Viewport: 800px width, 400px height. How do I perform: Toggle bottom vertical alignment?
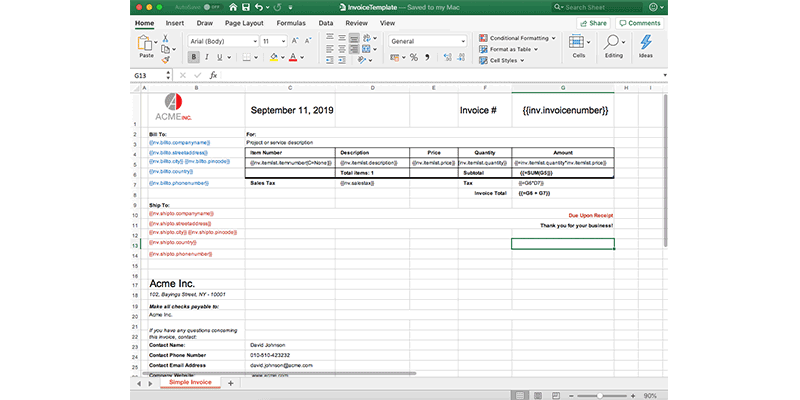click(354, 38)
